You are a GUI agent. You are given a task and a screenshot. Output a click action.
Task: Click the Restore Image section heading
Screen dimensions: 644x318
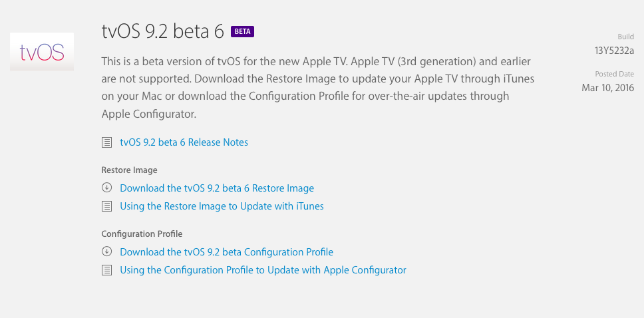coord(129,170)
